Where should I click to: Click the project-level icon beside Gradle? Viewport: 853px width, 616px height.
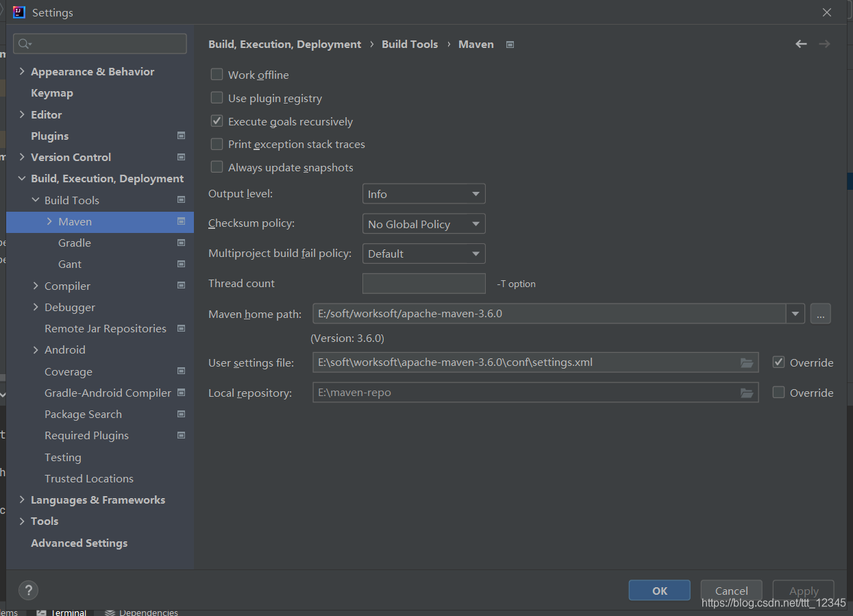(x=181, y=243)
